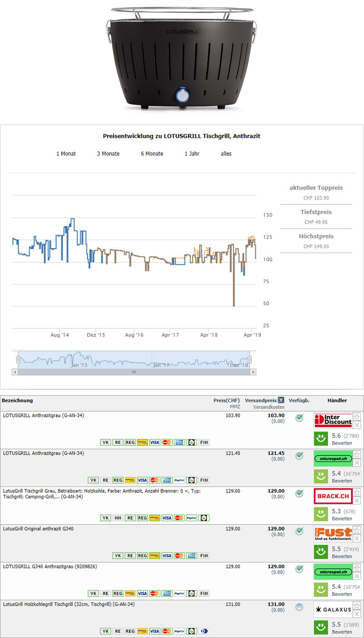Click the chart navigator right scroll arrow
The image size is (364, 638).
coord(253,372)
